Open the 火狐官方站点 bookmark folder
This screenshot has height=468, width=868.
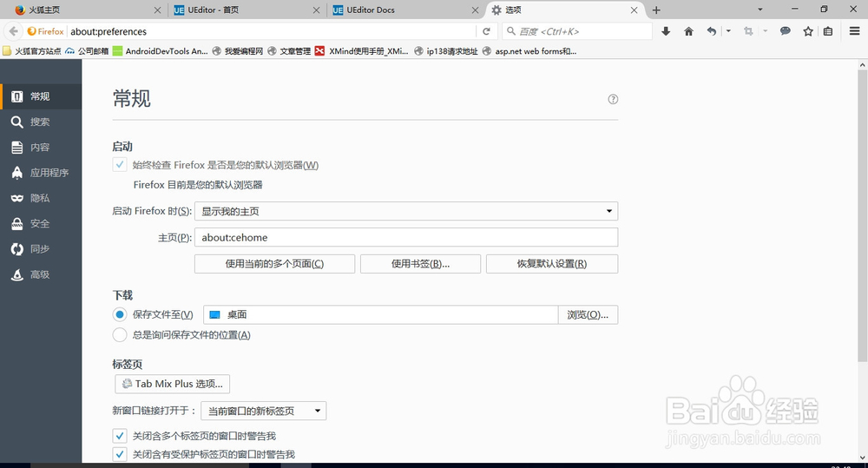32,51
